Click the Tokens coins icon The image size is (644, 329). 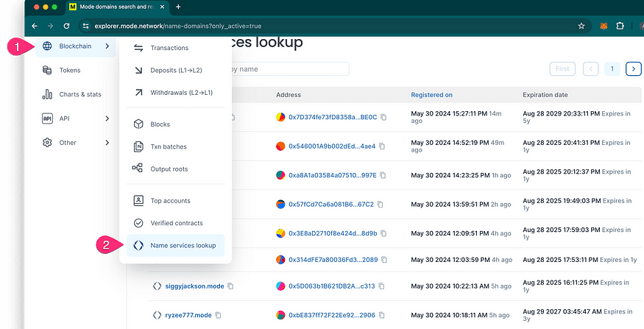click(x=47, y=70)
